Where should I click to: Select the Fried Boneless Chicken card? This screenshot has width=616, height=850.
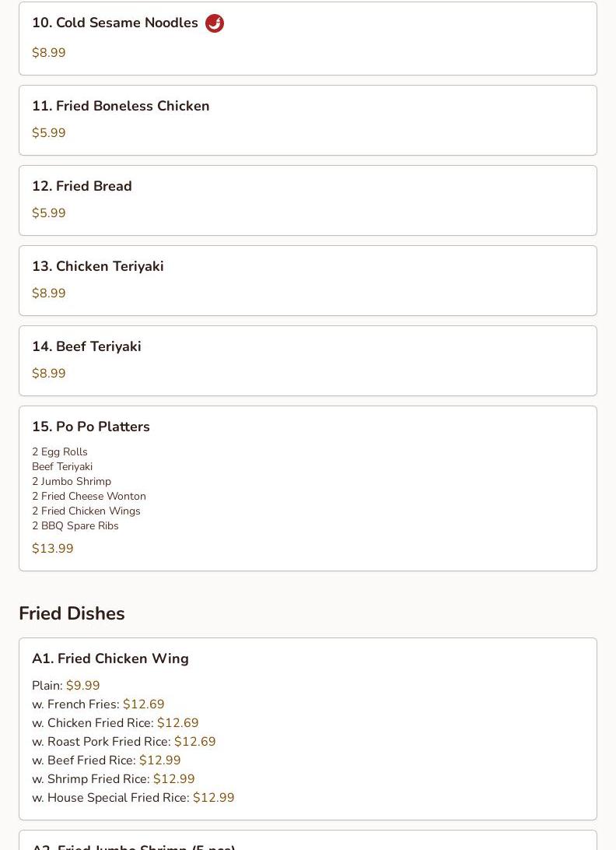point(308,121)
